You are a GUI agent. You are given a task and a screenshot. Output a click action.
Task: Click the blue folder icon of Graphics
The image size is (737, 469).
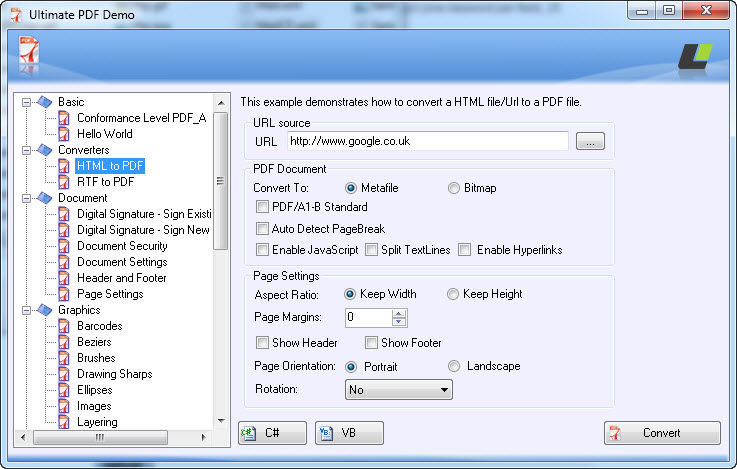pos(45,310)
